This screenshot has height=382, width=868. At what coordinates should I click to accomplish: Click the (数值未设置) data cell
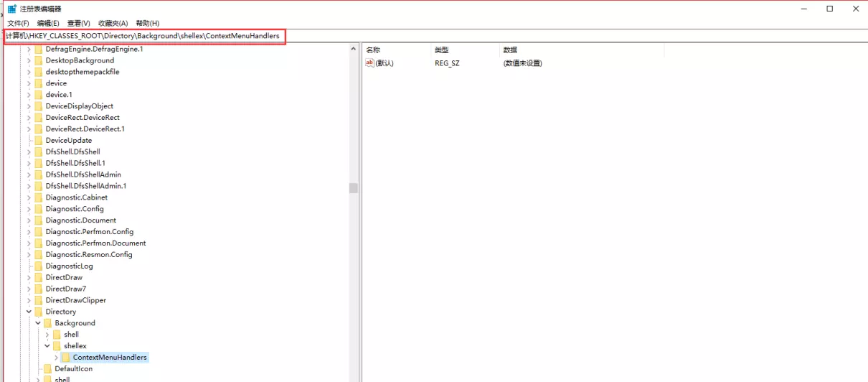tap(523, 63)
